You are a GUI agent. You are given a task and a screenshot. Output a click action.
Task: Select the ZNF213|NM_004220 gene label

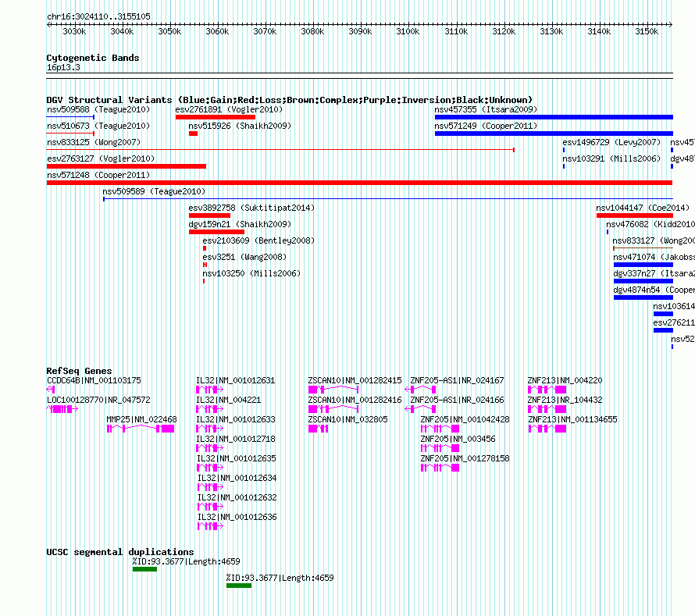pos(565,380)
